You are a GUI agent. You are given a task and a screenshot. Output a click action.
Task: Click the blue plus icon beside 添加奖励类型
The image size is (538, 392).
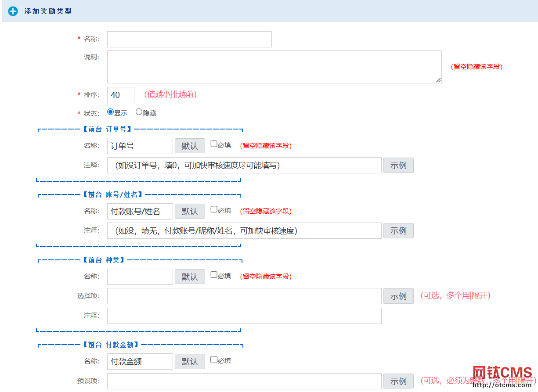13,11
